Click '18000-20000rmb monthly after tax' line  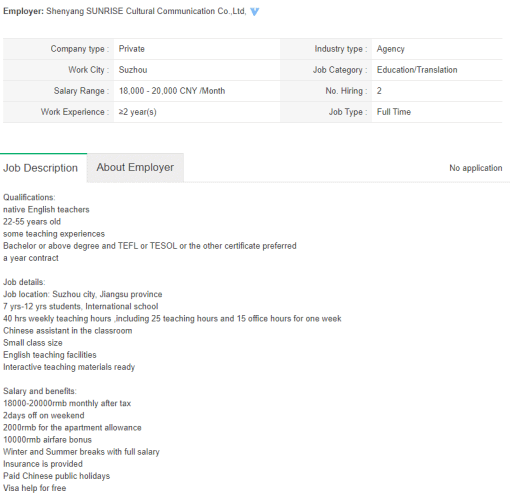click(x=67, y=403)
